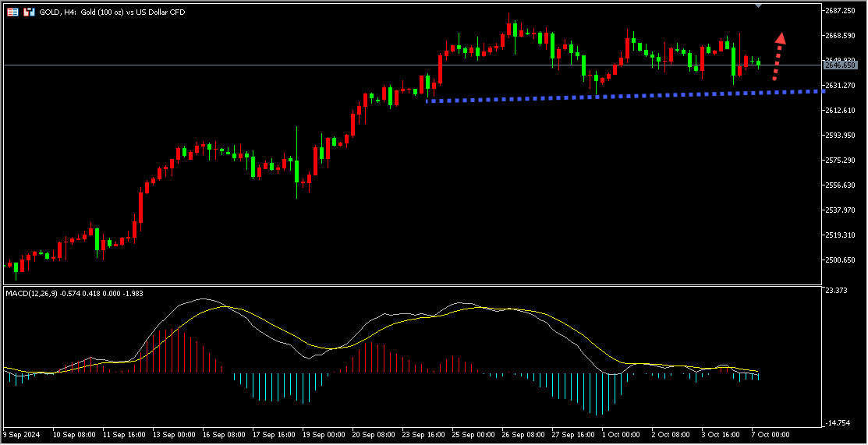Click the 7 Oct 00:00 time label
The height and width of the screenshot is (445, 868).
pos(771,435)
